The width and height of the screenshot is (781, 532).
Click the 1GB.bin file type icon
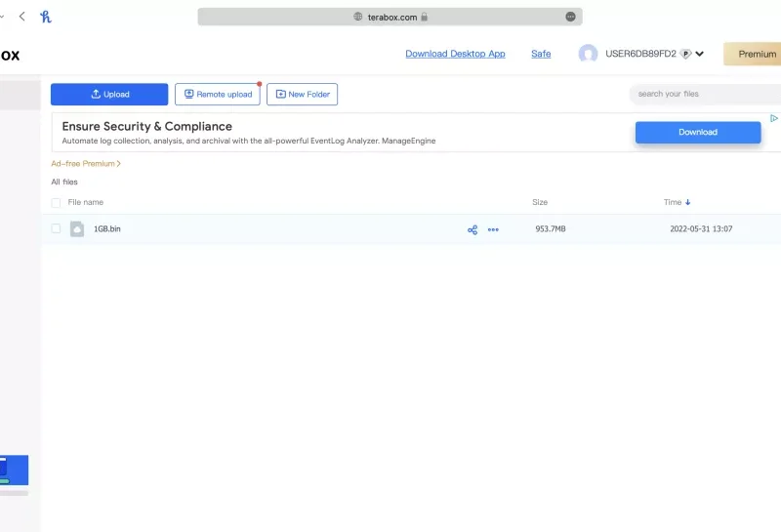tap(77, 229)
